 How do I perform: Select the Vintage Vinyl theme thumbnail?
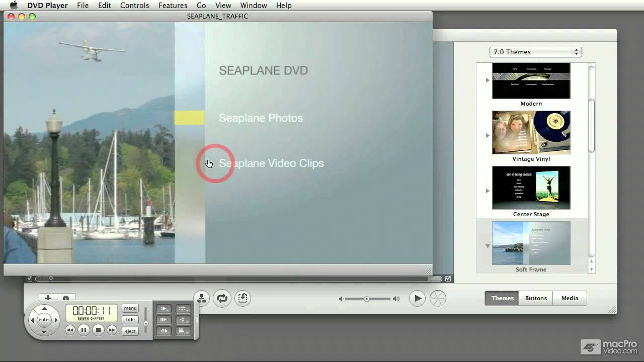[531, 132]
